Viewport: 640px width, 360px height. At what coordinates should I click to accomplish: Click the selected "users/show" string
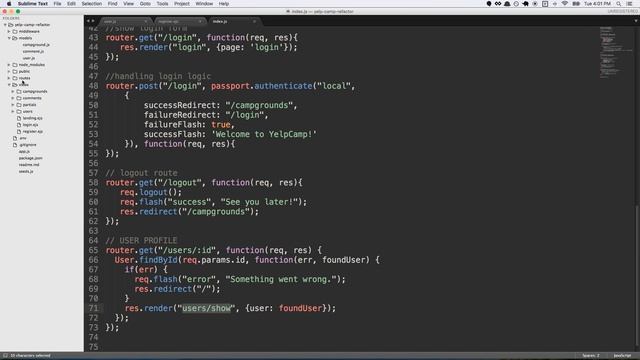(206, 308)
